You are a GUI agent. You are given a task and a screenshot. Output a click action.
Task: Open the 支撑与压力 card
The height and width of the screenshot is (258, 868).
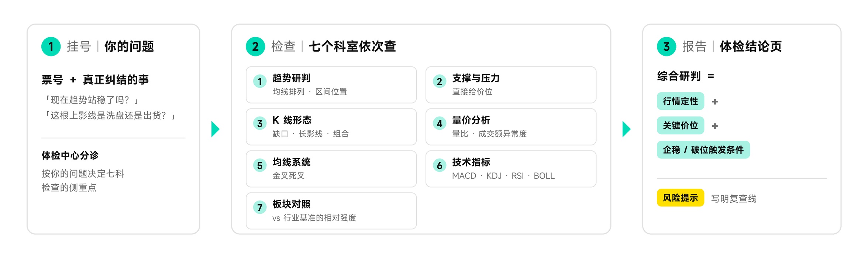511,85
